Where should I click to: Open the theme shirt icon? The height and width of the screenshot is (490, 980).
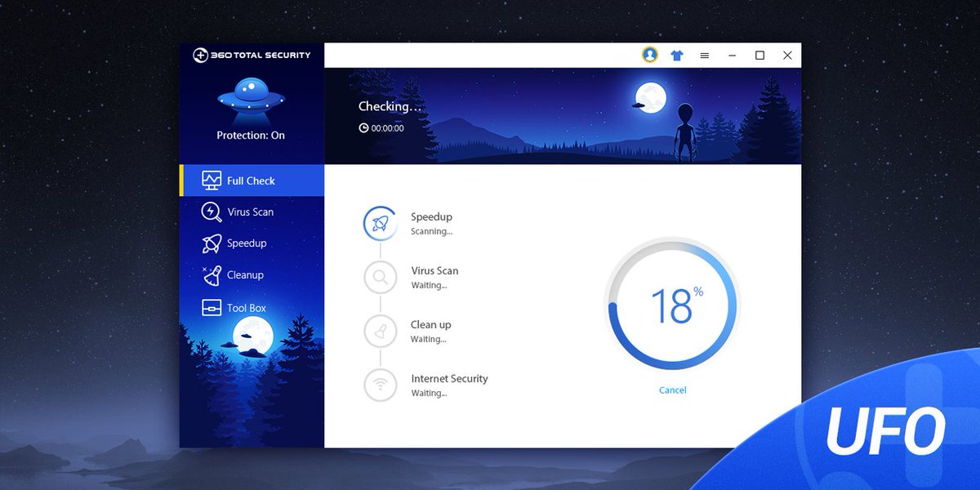click(677, 56)
